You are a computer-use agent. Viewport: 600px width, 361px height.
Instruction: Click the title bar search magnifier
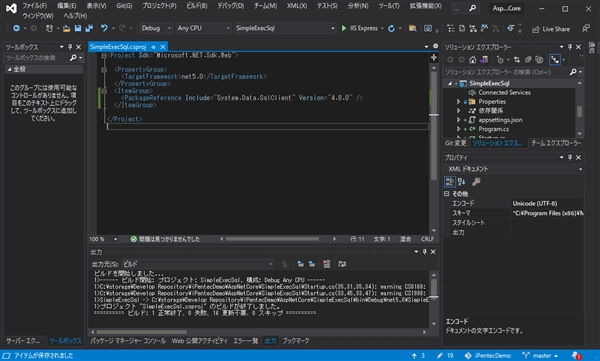click(473, 8)
